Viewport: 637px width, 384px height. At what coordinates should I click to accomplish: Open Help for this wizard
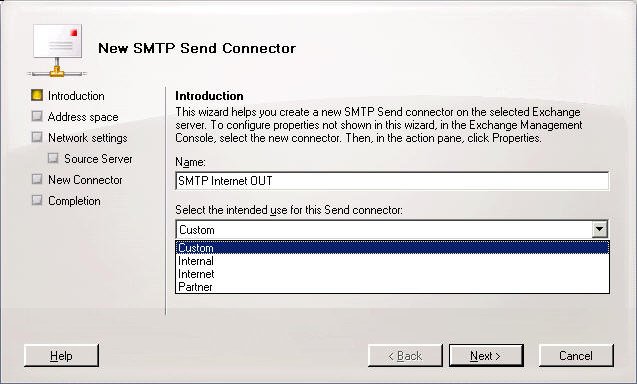pyautogui.click(x=61, y=356)
